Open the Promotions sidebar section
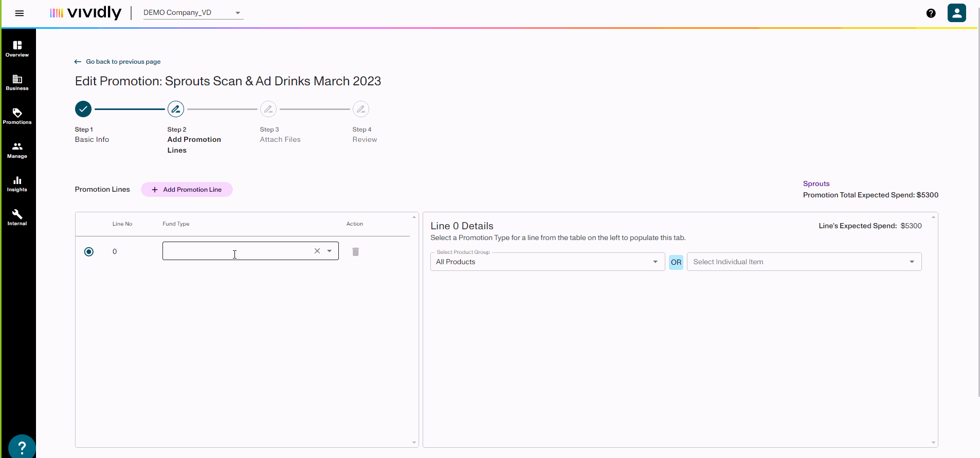 (17, 116)
